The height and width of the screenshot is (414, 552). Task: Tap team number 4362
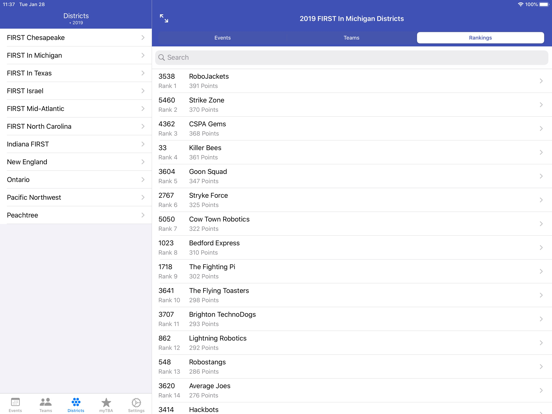167,124
